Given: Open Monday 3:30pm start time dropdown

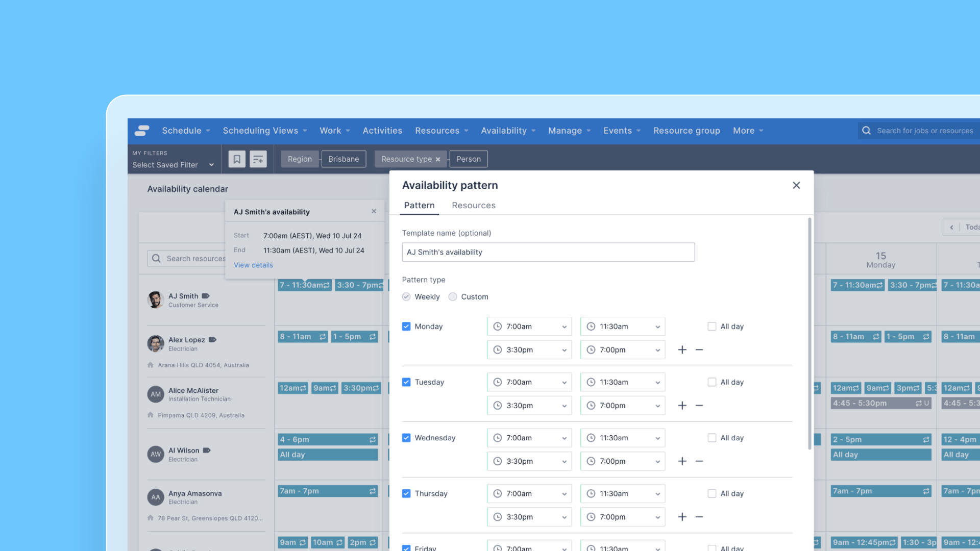Looking at the screenshot, I should coord(529,350).
